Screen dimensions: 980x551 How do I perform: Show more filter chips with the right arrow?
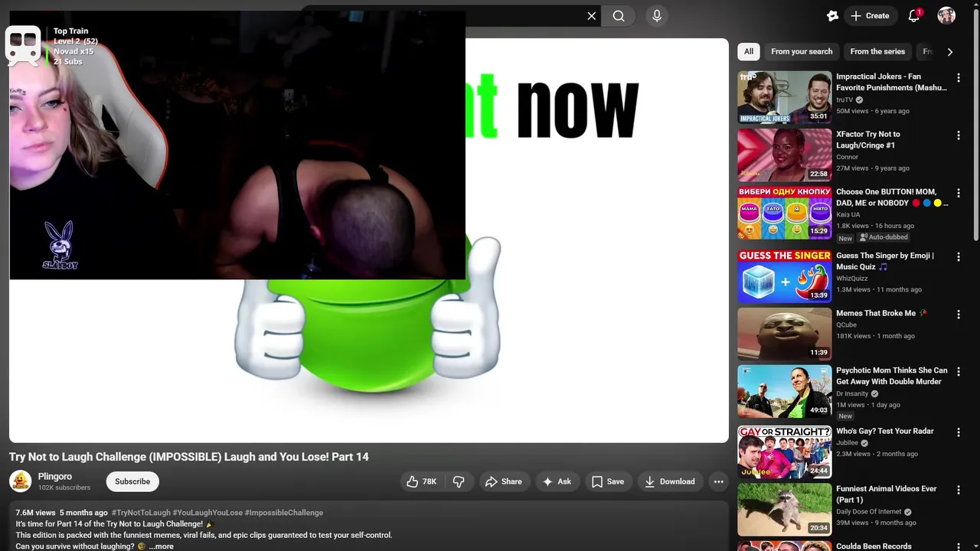tap(950, 51)
